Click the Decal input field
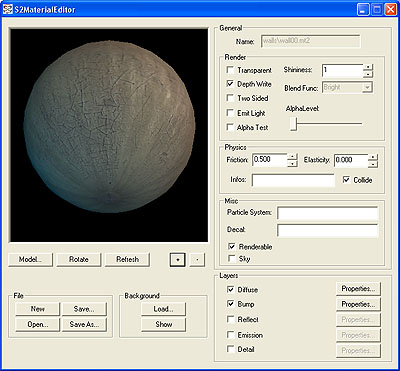The image size is (400, 371). 328,230
